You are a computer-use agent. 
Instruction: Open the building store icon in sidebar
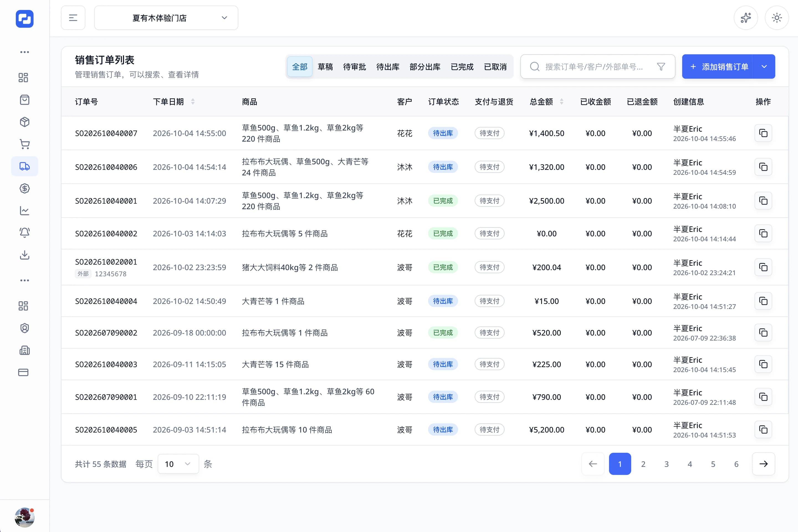24,350
